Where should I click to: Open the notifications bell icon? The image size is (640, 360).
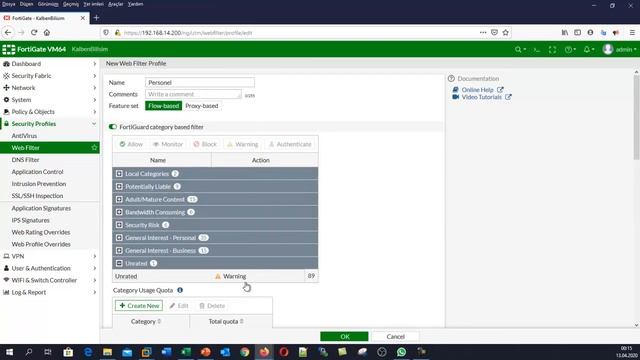(x=588, y=49)
